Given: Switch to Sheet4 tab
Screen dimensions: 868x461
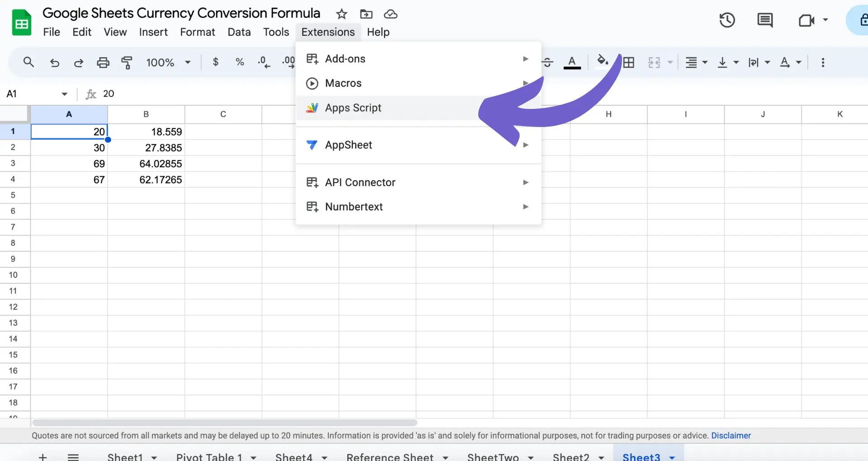Looking at the screenshot, I should click(x=294, y=457).
